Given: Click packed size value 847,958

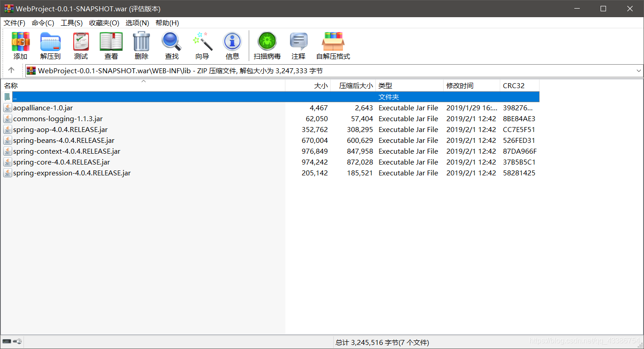Looking at the screenshot, I should tap(360, 151).
